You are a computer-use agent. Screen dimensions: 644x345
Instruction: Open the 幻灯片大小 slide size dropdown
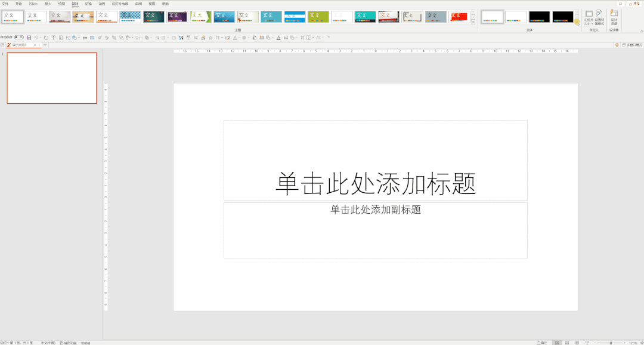click(x=589, y=18)
